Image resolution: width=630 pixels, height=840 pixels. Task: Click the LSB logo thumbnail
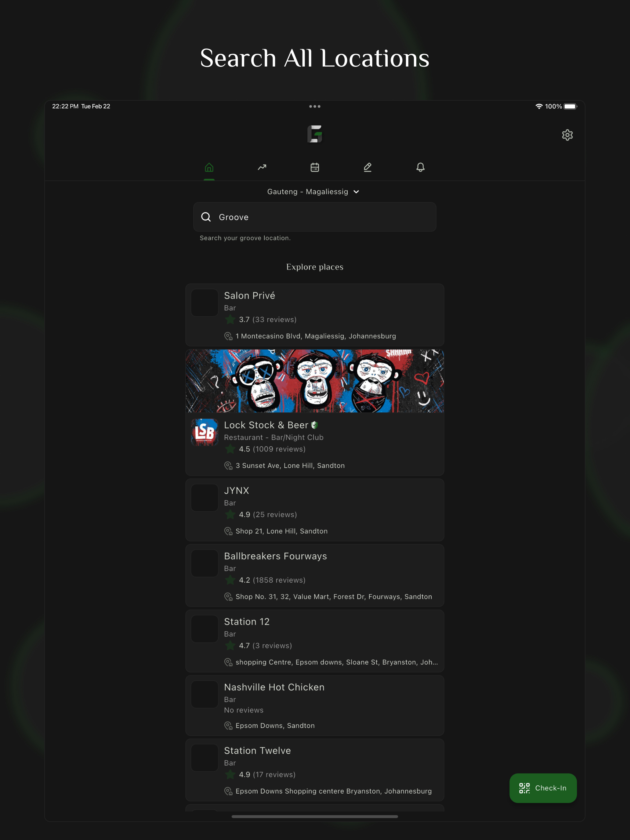pyautogui.click(x=205, y=432)
